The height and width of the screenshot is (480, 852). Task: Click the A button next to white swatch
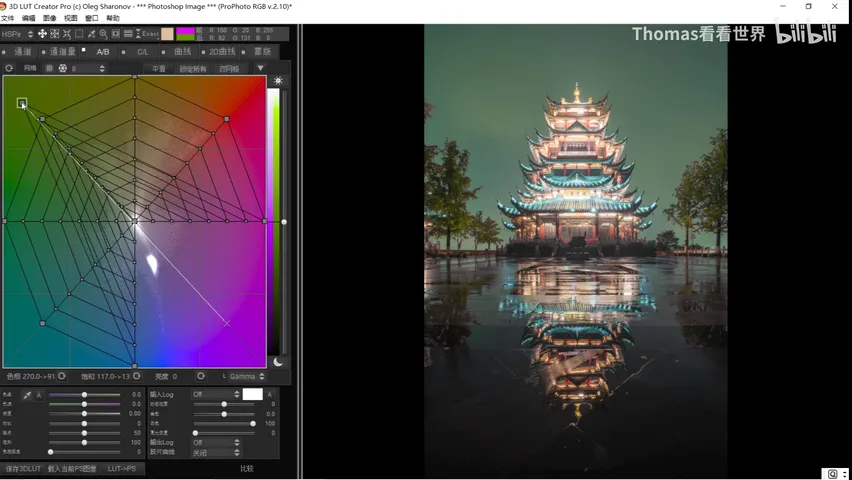pyautogui.click(x=270, y=394)
